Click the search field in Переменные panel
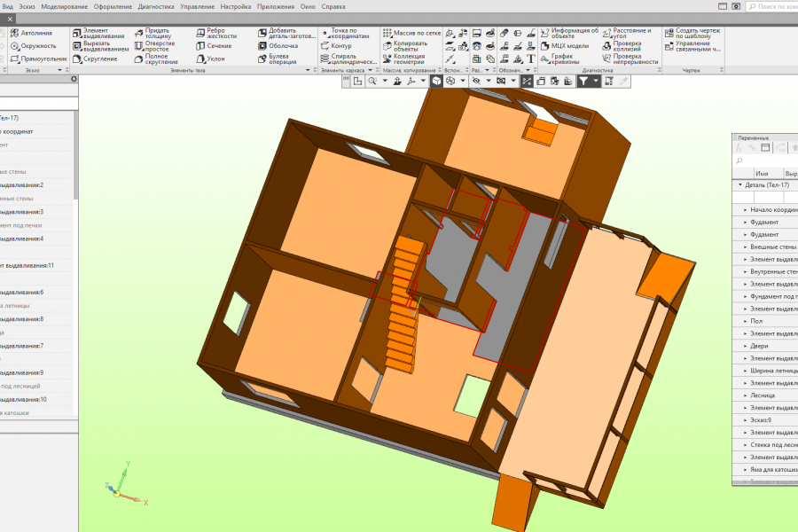The height and width of the screenshot is (532, 798). 766,160
